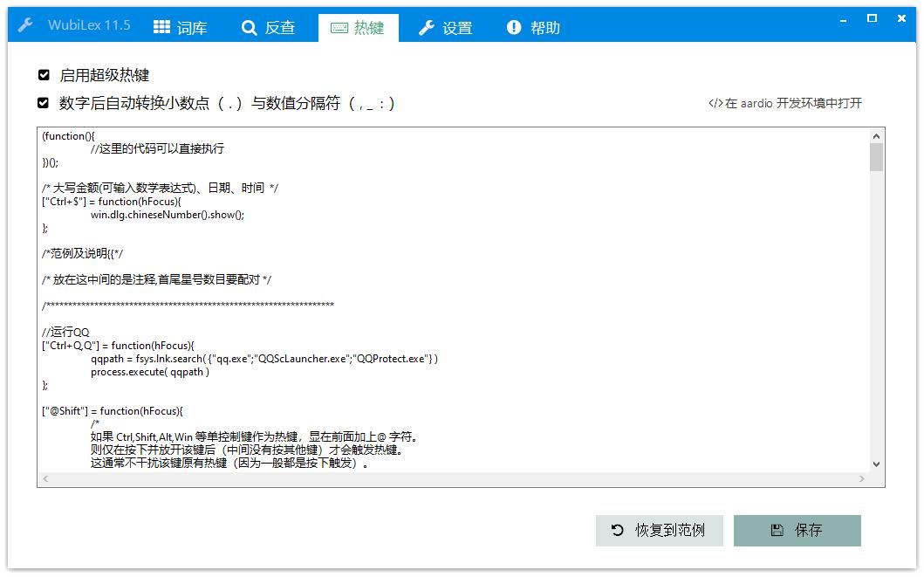This screenshot has width=924, height=577.
Task: Click the horizontal scrollbar right arrow
Action: [x=860, y=478]
